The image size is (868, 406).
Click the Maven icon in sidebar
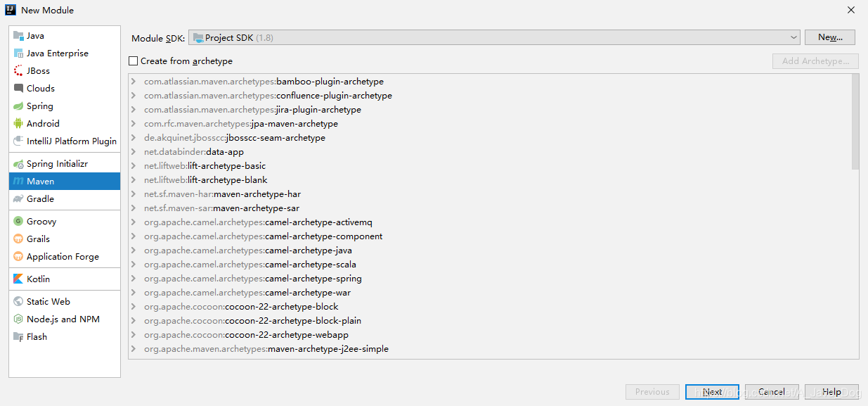pyautogui.click(x=18, y=182)
